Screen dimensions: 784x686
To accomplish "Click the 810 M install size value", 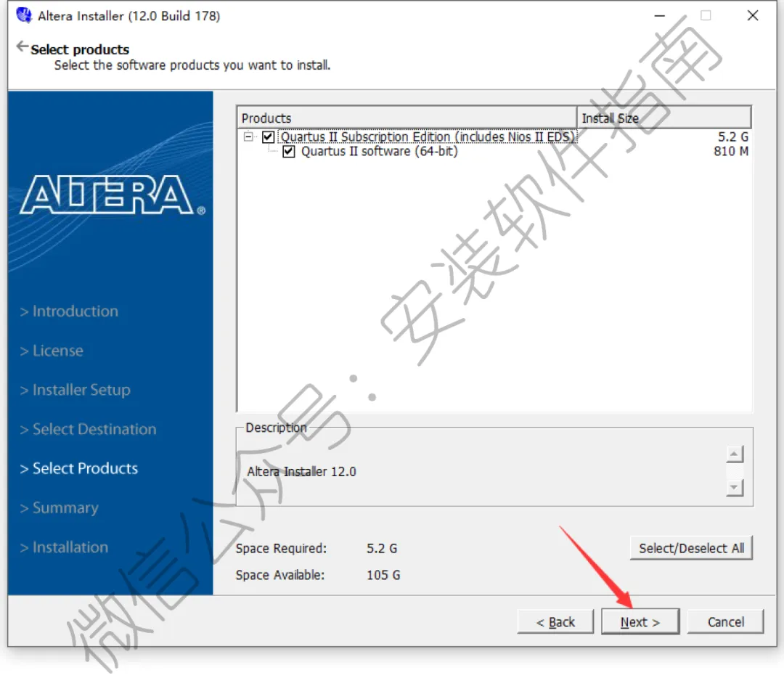I will (731, 151).
